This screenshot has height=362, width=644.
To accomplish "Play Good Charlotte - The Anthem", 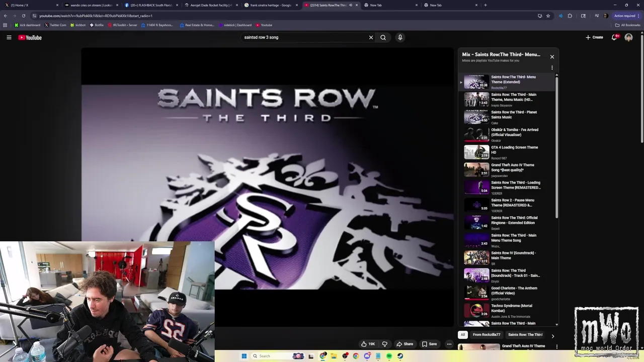I will 508,293.
